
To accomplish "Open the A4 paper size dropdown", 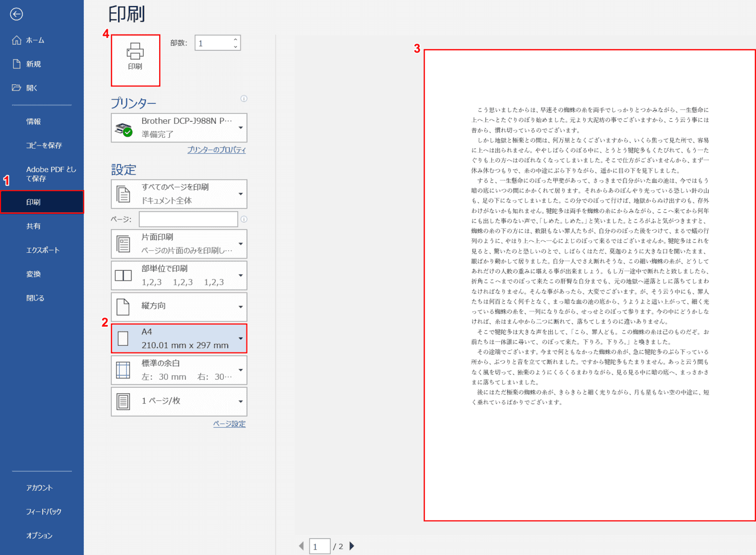I will 240,338.
